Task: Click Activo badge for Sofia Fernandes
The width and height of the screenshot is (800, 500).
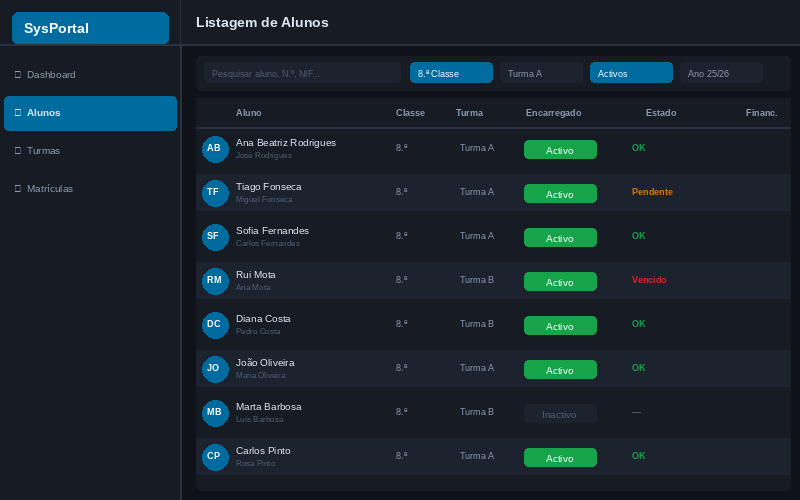Action: point(560,237)
